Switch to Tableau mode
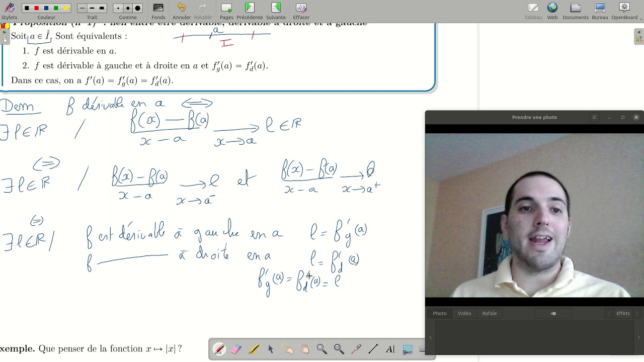This screenshot has width=644, height=362. click(533, 11)
